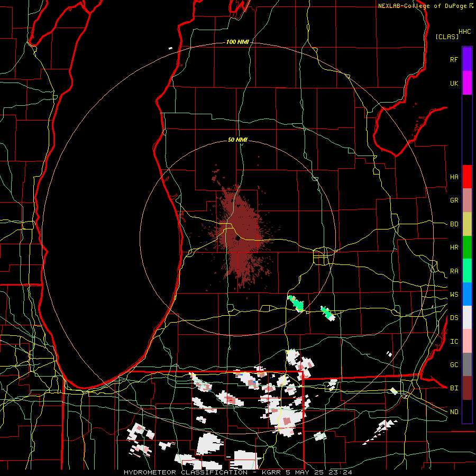Click the HA legend label
Screen dimensions: 476x476
454,177
